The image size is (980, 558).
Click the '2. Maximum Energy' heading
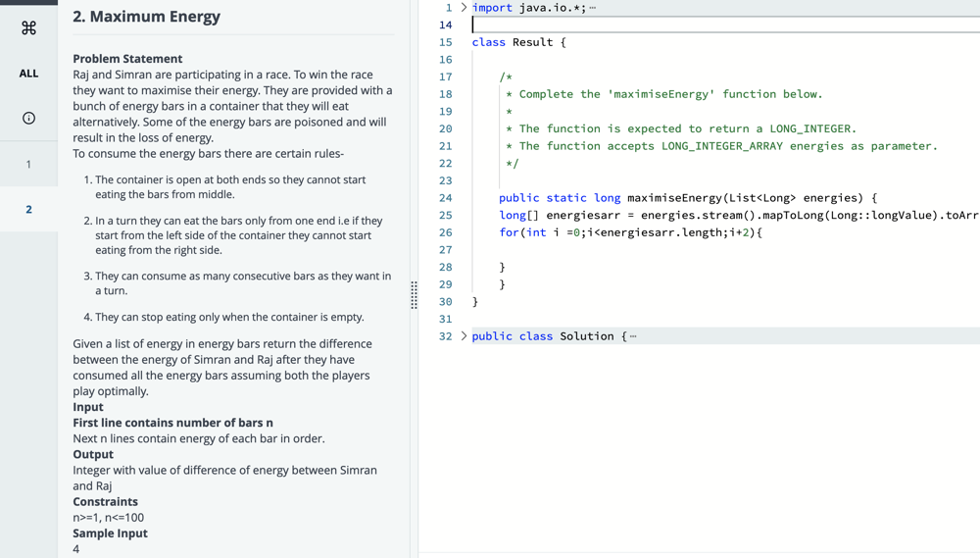tap(147, 17)
